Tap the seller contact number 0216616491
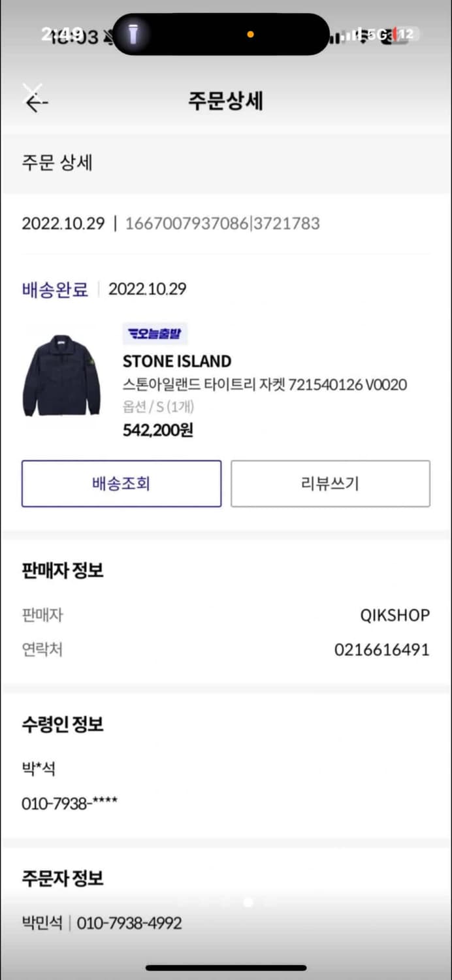This screenshot has height=980, width=452. [381, 650]
